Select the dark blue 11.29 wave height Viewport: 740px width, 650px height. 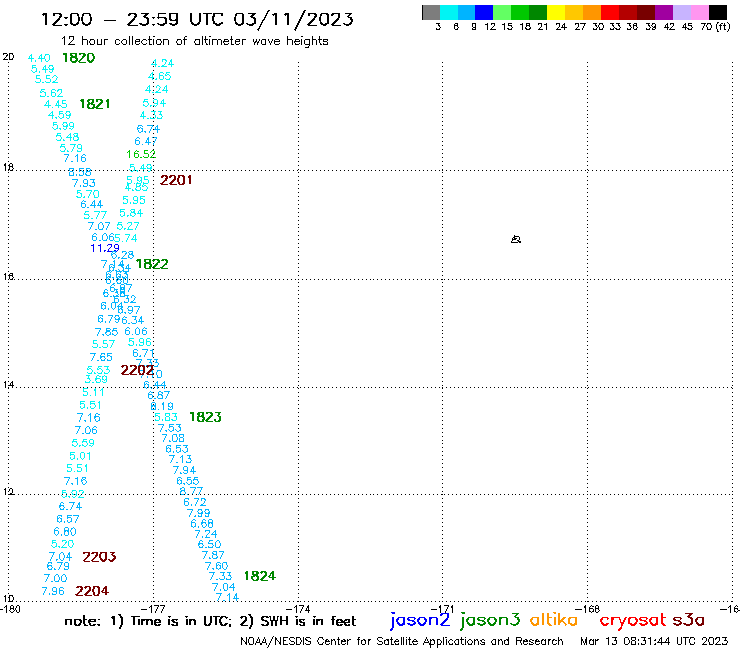coord(105,248)
